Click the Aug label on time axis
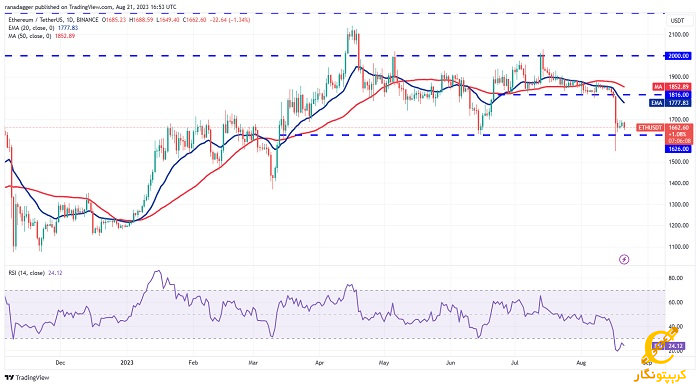Screen dimensions: 700x386 pyautogui.click(x=581, y=363)
